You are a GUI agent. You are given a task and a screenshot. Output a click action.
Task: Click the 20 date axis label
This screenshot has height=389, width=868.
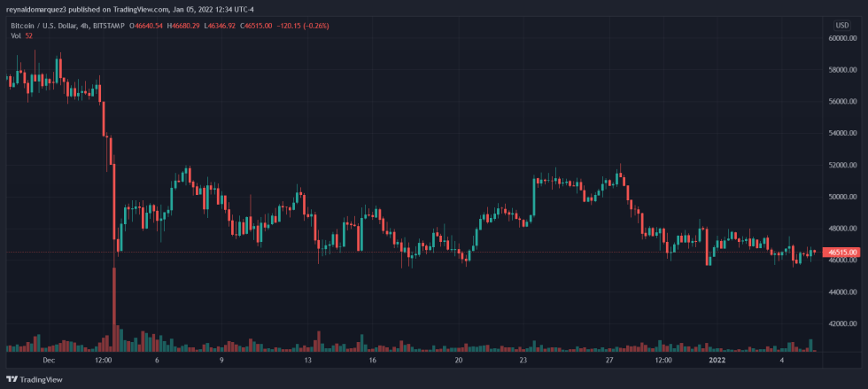tap(459, 360)
